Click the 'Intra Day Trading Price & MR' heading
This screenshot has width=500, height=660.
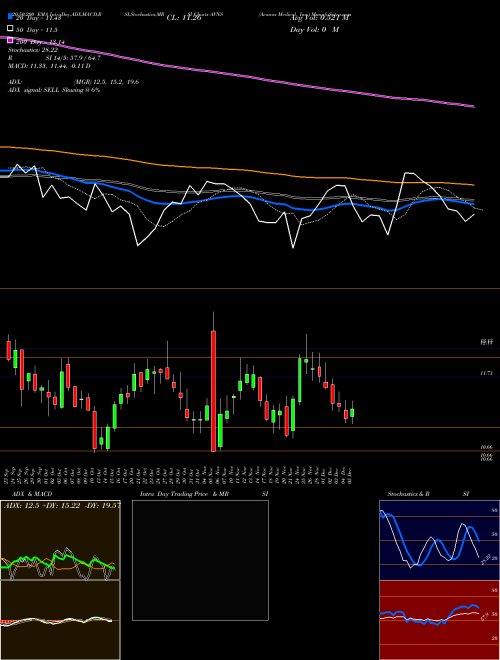click(x=184, y=494)
